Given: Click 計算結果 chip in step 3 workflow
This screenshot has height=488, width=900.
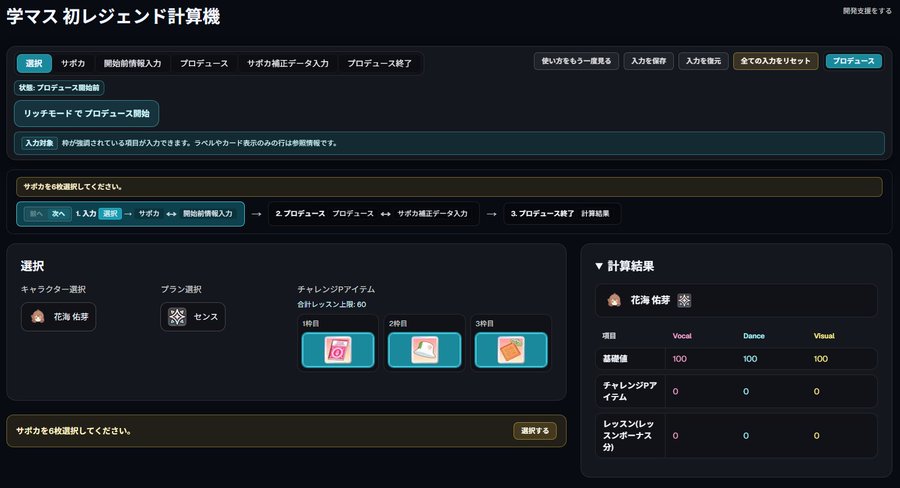Looking at the screenshot, I should (x=595, y=214).
